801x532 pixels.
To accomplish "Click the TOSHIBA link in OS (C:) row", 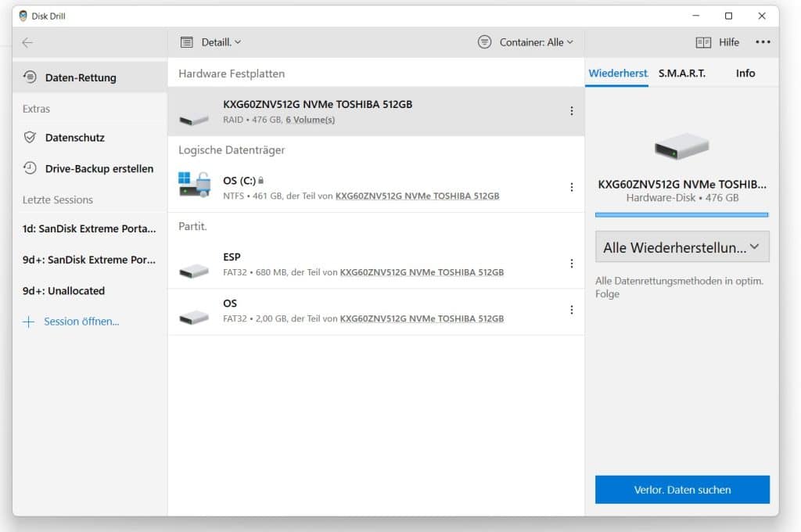I will (417, 196).
